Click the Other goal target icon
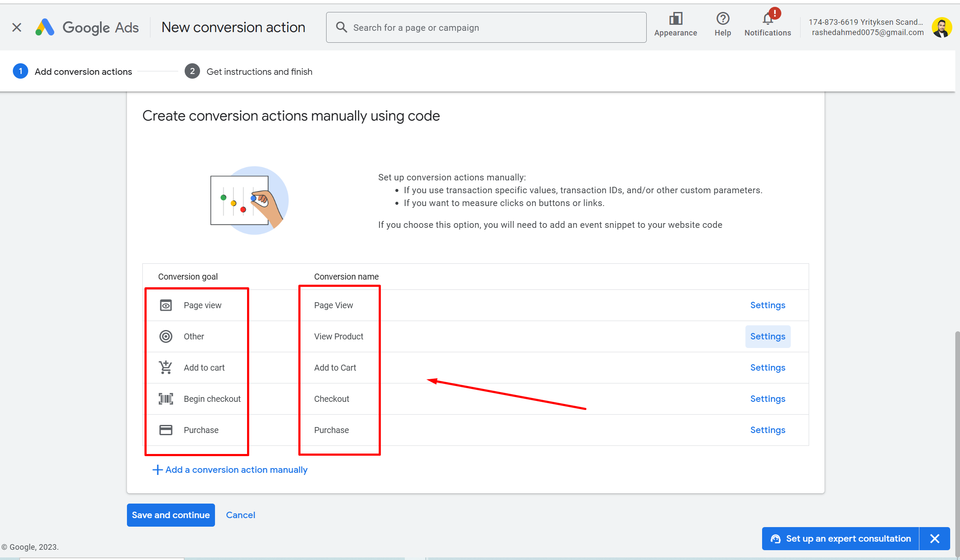 [166, 336]
